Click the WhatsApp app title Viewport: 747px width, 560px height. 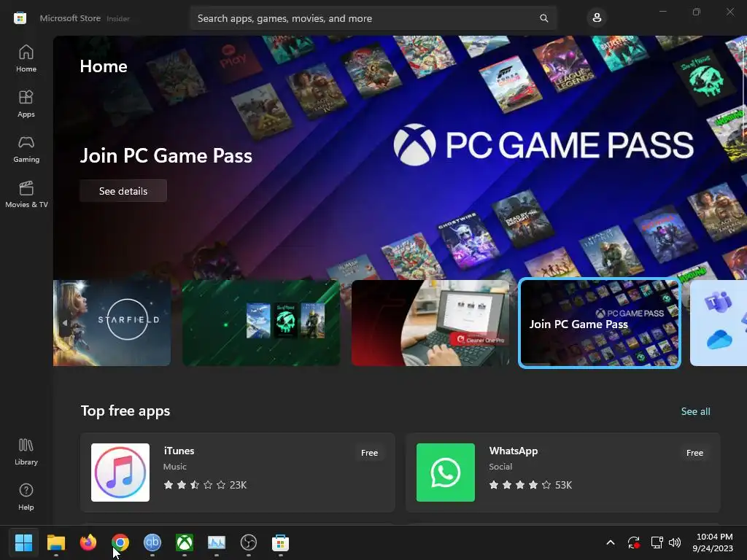click(x=514, y=451)
